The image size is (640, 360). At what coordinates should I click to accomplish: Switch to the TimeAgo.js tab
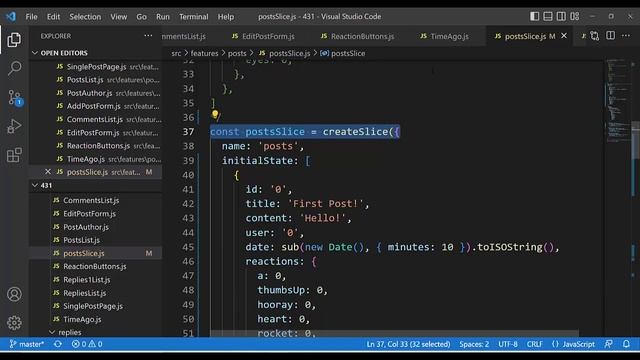444,36
